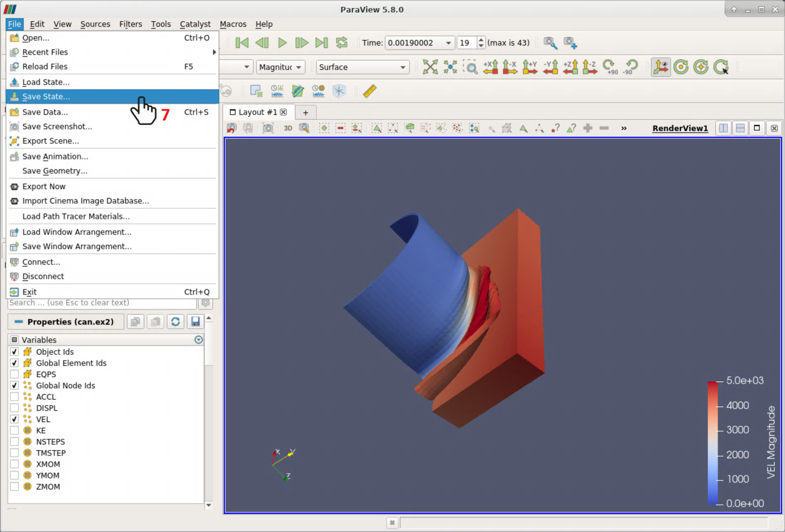This screenshot has height=532, width=785.
Task: Set view direction to +Z
Action: (x=570, y=67)
